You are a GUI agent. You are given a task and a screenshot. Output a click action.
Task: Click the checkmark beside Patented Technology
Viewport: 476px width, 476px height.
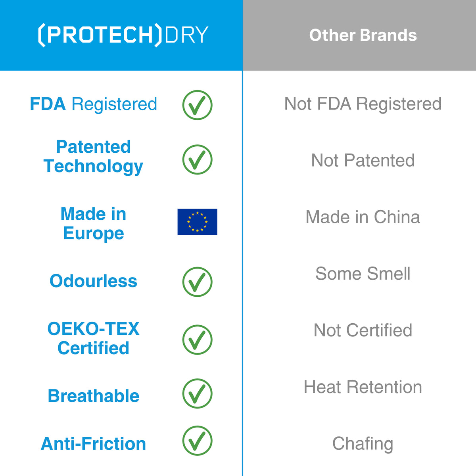point(197,159)
